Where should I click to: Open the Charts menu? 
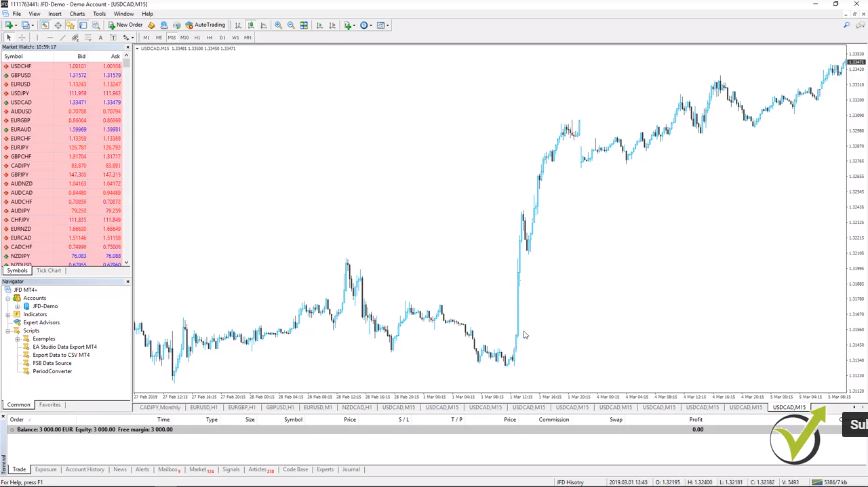click(78, 14)
